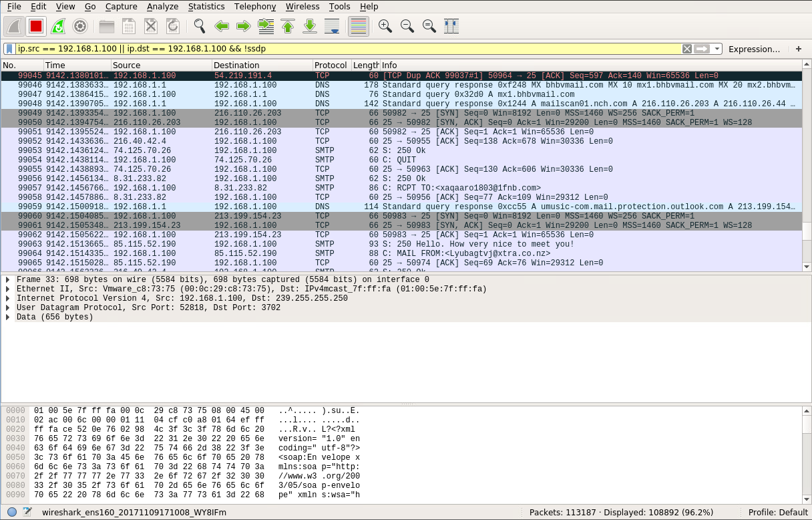The height and width of the screenshot is (520, 812).
Task: Open capture options gear icon
Action: tap(80, 26)
